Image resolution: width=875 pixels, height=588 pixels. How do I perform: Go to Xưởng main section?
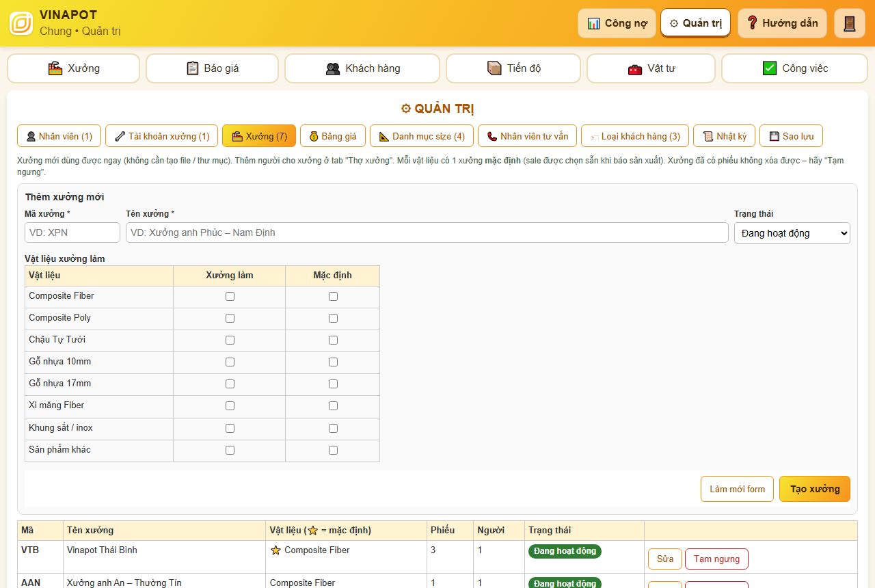pos(74,68)
